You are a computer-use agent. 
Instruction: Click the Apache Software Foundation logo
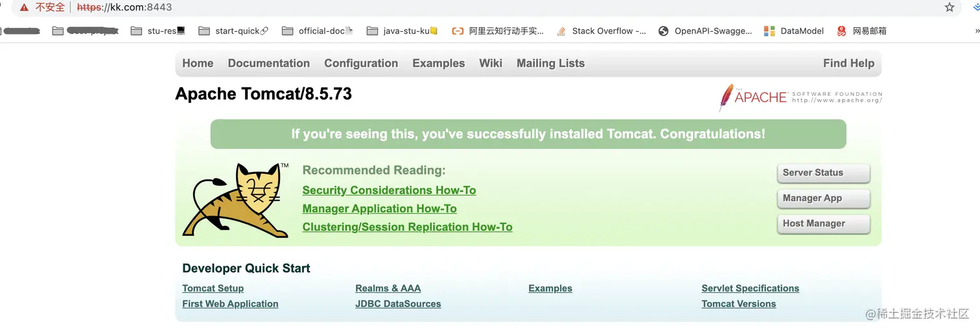click(x=800, y=97)
